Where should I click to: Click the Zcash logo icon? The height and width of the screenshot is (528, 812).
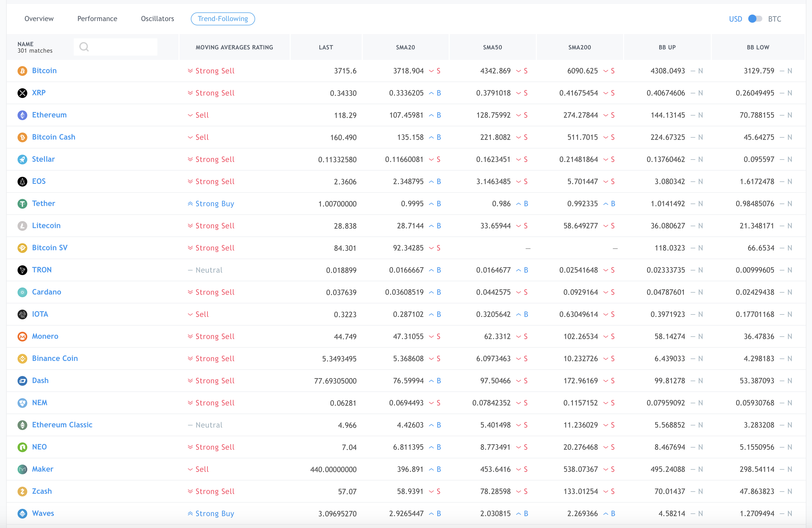(x=22, y=492)
